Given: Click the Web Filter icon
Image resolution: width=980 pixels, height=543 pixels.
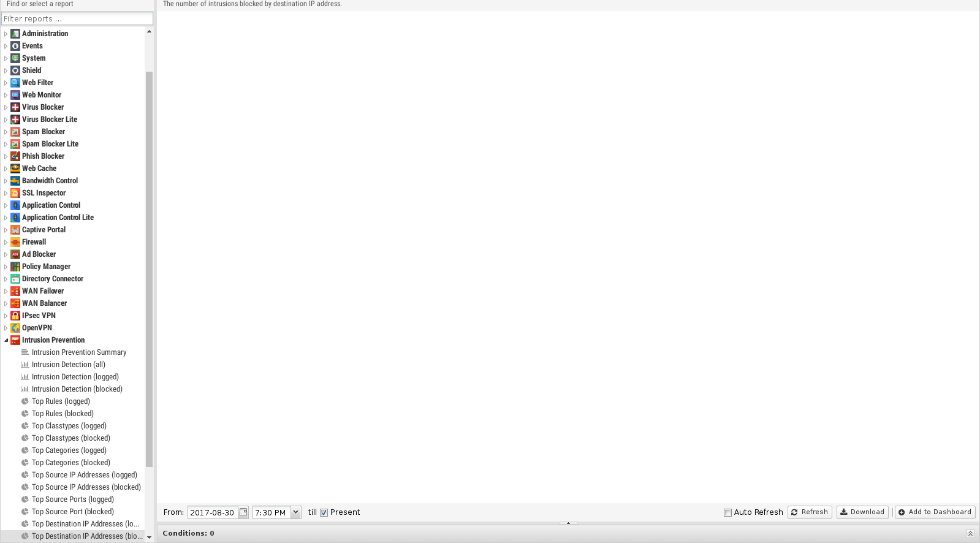Looking at the screenshot, I should 15,83.
